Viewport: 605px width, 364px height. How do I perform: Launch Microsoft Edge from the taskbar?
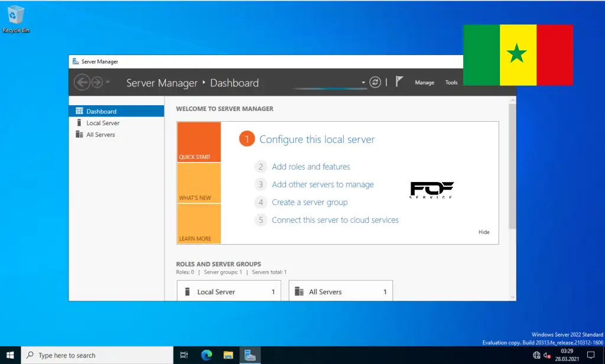pos(206,355)
